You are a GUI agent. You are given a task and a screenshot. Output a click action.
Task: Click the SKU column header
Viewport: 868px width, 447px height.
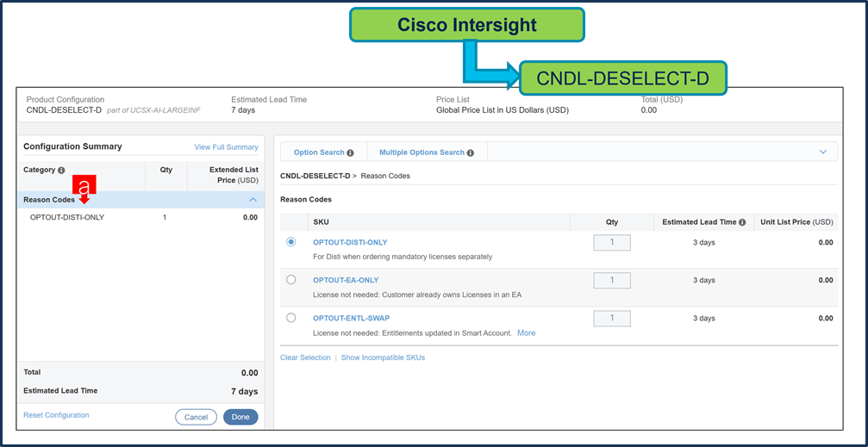pyautogui.click(x=320, y=222)
